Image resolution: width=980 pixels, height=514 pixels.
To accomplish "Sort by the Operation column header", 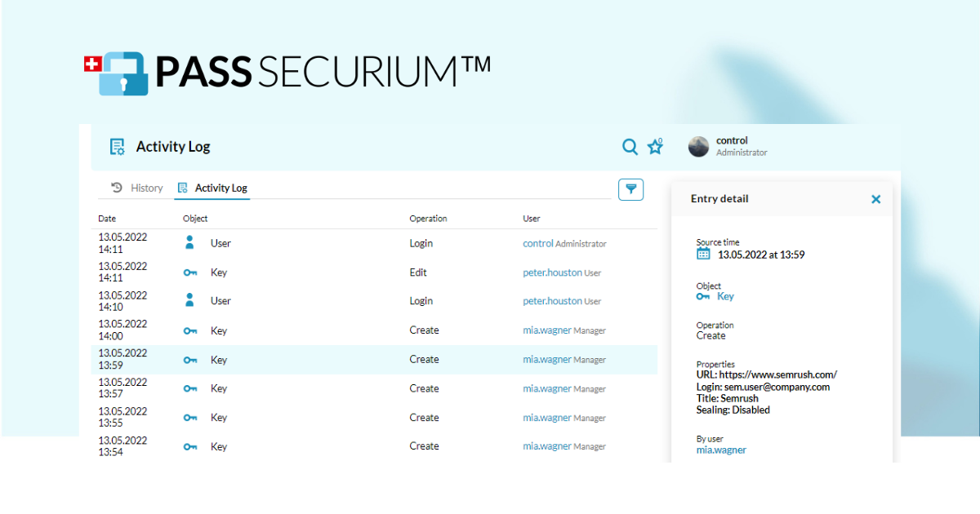I will pos(428,219).
